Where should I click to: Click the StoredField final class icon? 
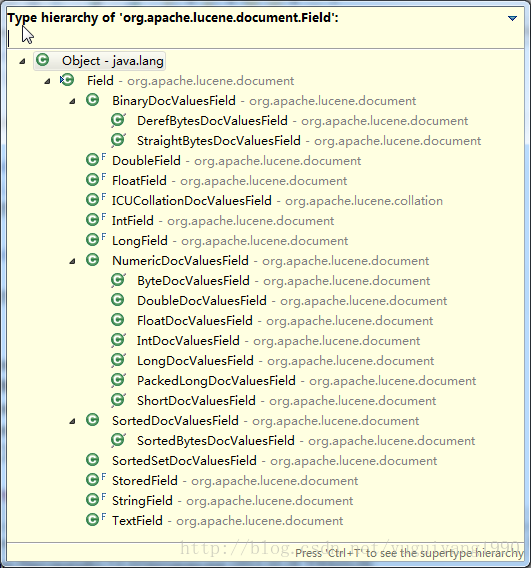point(96,480)
